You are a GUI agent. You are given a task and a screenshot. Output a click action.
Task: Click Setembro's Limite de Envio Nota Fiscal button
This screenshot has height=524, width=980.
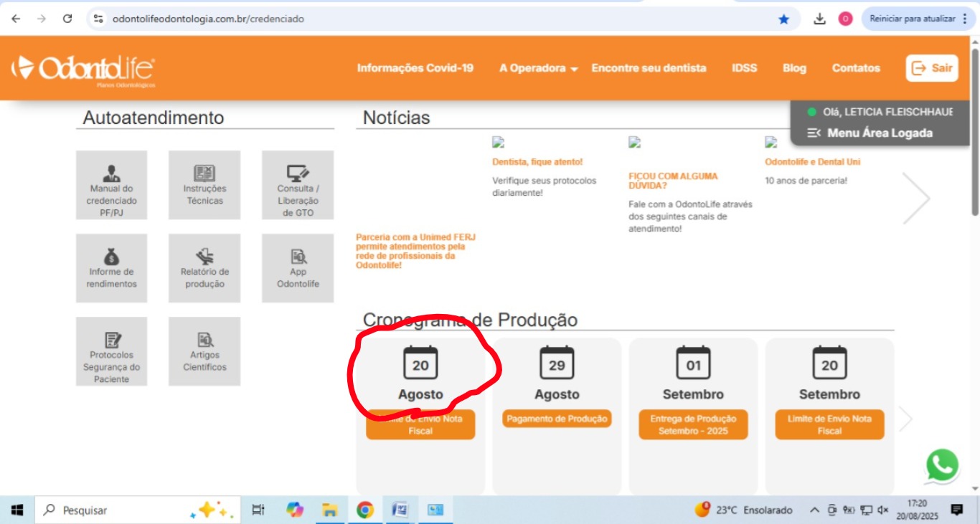(829, 424)
